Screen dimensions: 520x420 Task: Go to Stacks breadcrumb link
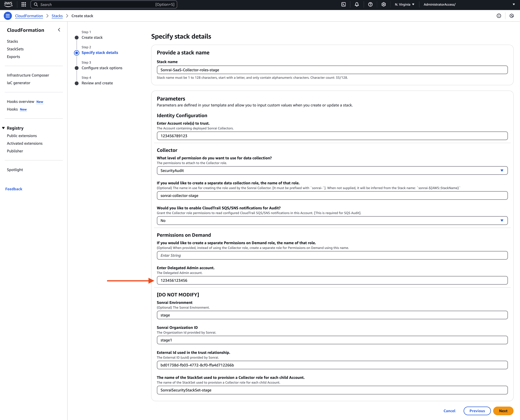click(x=57, y=16)
